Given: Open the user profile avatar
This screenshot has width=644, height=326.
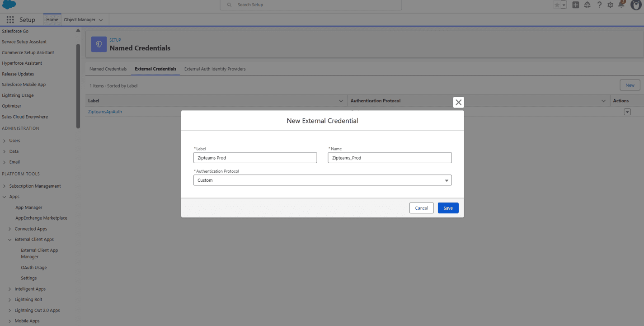Looking at the screenshot, I should click(x=636, y=5).
